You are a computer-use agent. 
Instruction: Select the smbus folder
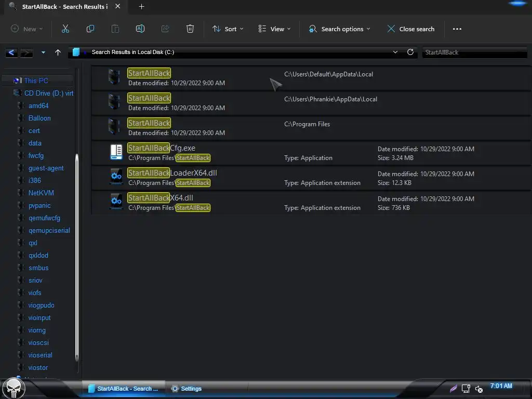38,268
